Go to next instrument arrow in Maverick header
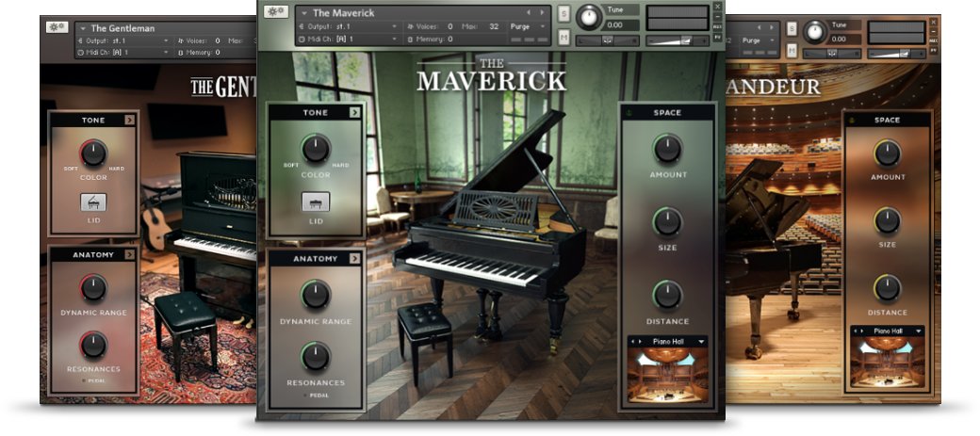 point(543,12)
